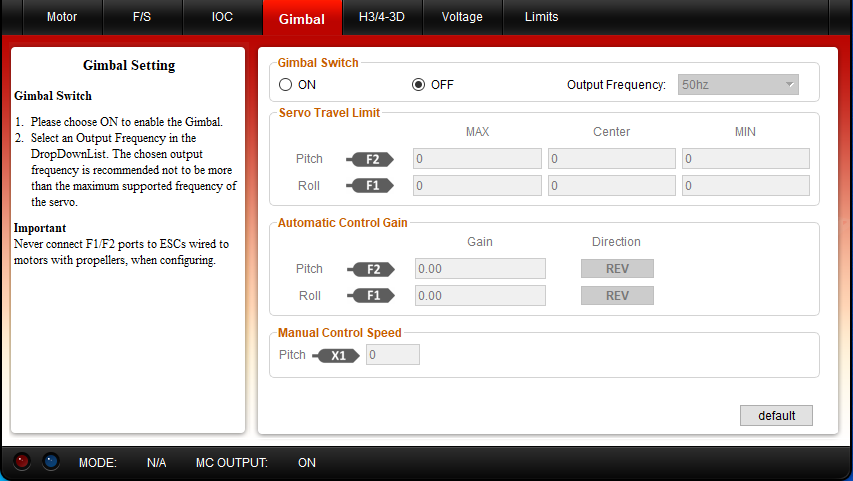
Task: Open the Voltage tab
Action: (x=462, y=17)
